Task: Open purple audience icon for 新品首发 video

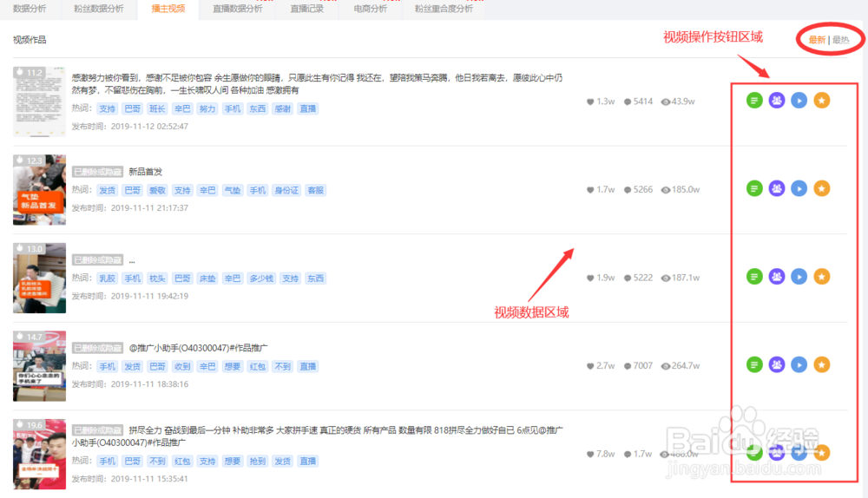Action: pyautogui.click(x=777, y=188)
